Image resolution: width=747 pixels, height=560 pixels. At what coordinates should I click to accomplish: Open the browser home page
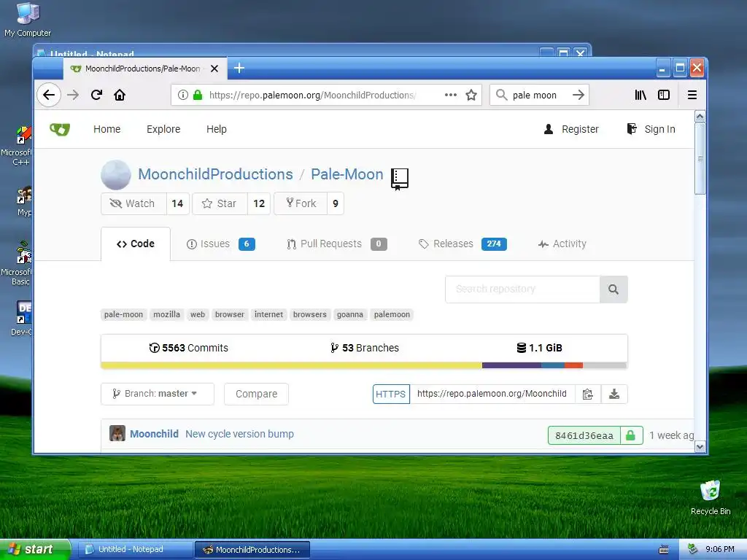coord(120,95)
